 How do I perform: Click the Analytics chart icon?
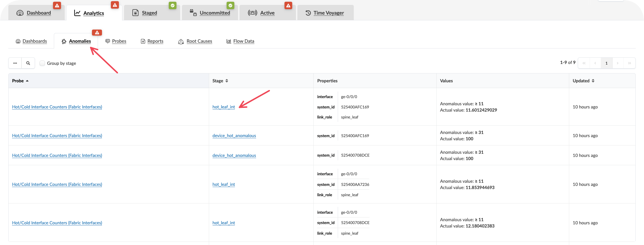[x=77, y=13]
